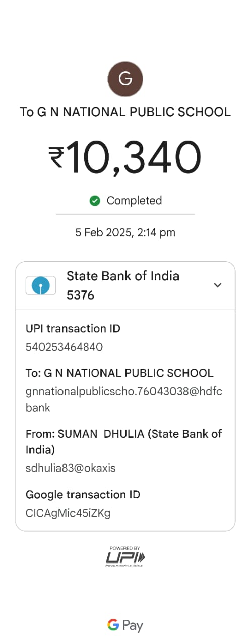Click the Google Pay logo at bottom
This screenshot has width=251, height=644.
click(x=126, y=625)
